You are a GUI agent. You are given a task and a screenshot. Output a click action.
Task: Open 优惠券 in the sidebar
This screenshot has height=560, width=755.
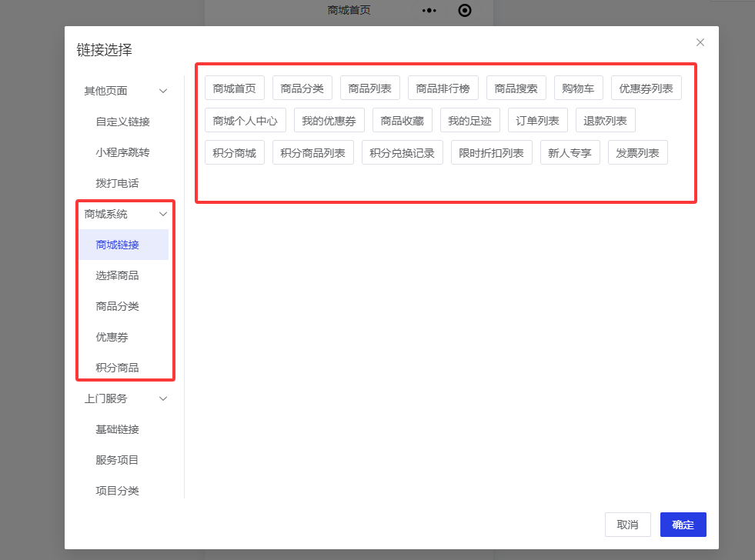pyautogui.click(x=112, y=337)
